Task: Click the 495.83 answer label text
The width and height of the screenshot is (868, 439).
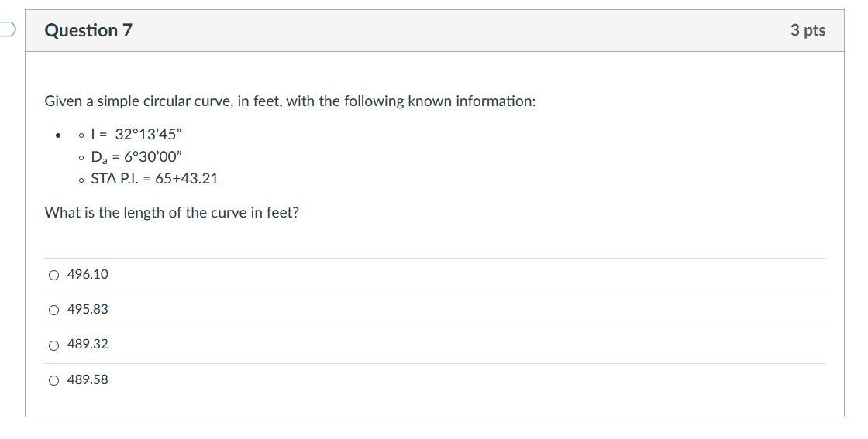Action: coord(88,309)
